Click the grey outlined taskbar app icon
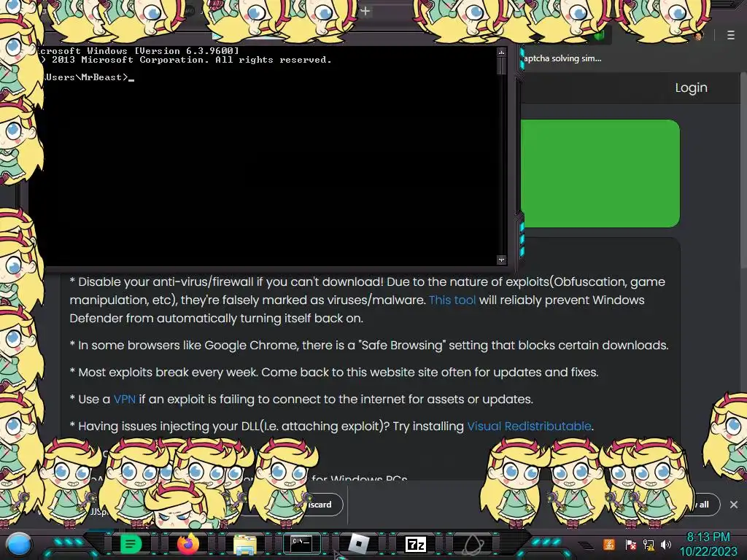 [473, 544]
